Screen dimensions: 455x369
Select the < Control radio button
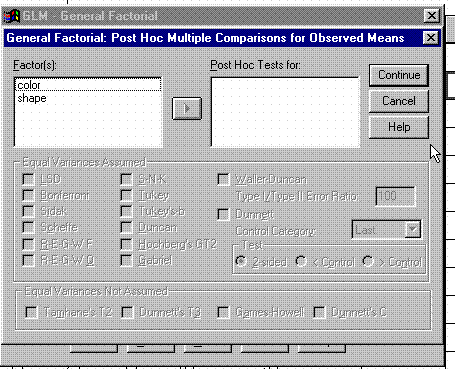tap(301, 262)
